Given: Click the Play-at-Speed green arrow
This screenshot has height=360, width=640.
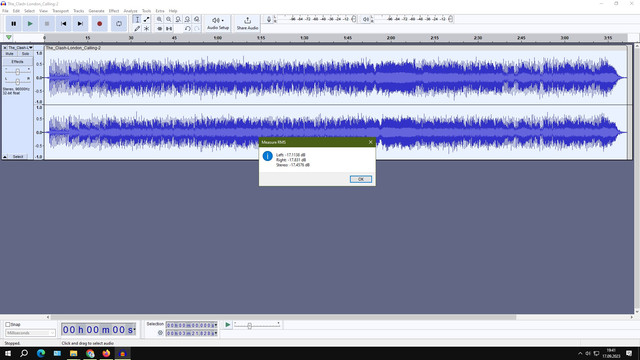Looking at the screenshot, I should pyautogui.click(x=228, y=324).
